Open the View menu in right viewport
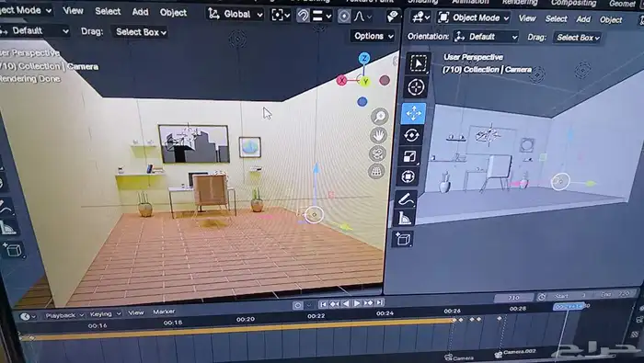This screenshot has height=363, width=644. coord(527,18)
